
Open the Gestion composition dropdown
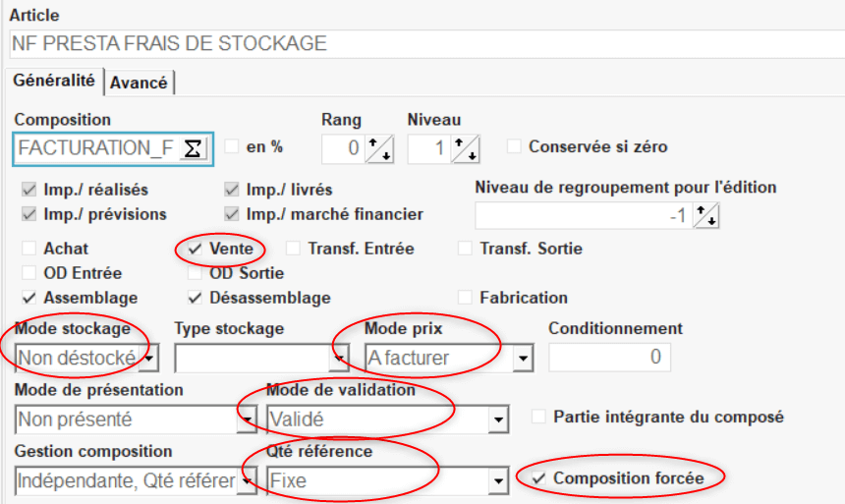click(247, 480)
